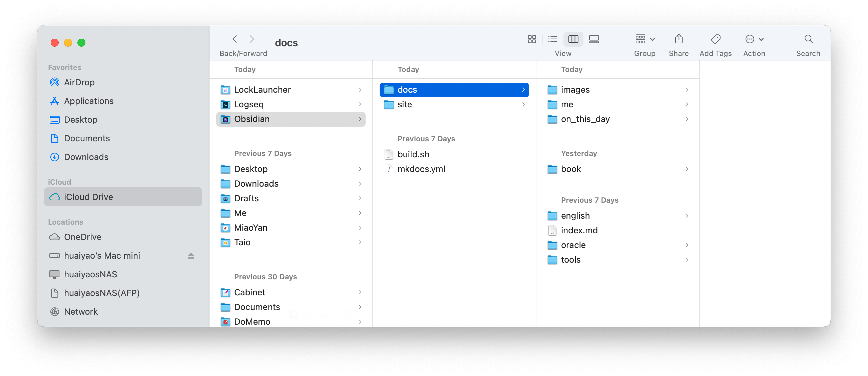Select the english folder

pyautogui.click(x=618, y=216)
